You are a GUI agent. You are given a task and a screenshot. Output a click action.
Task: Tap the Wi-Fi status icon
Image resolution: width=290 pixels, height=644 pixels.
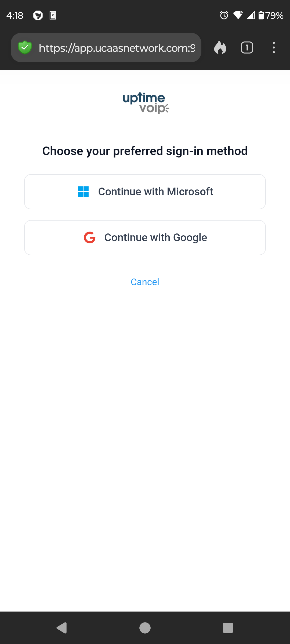(x=238, y=15)
